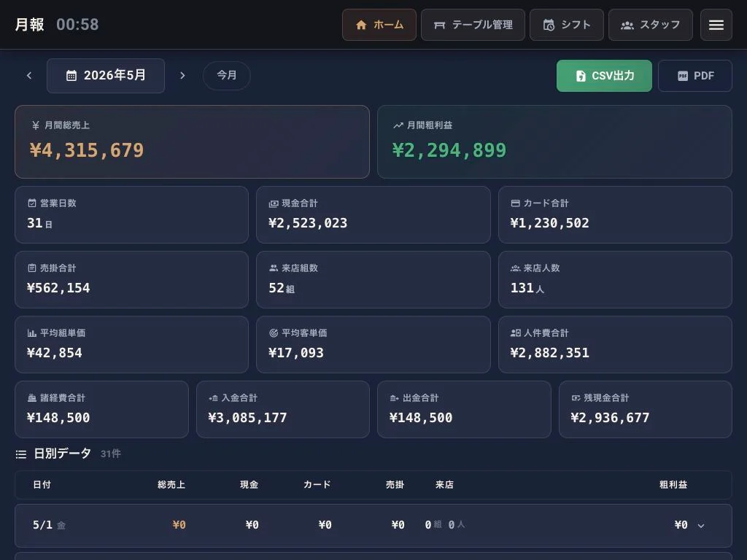This screenshot has height=560, width=747.
Task: Open テーブル管理 page
Action: (x=473, y=25)
